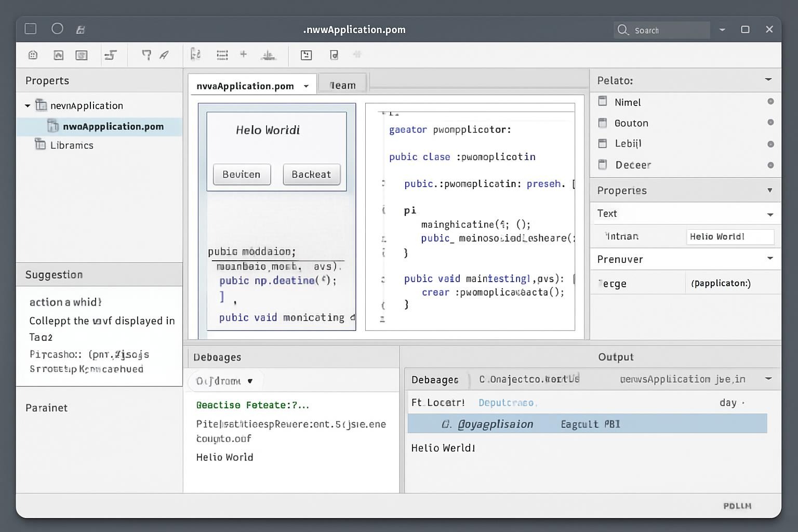
Task: Click the circle icon in the title bar
Action: (57, 29)
